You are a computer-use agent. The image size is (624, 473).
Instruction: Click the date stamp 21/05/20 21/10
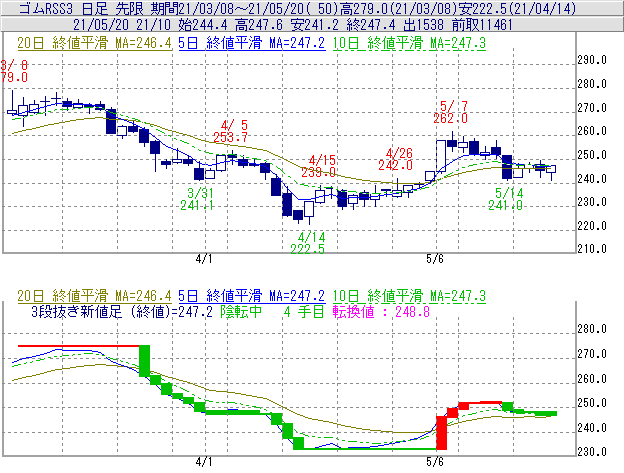[122, 25]
